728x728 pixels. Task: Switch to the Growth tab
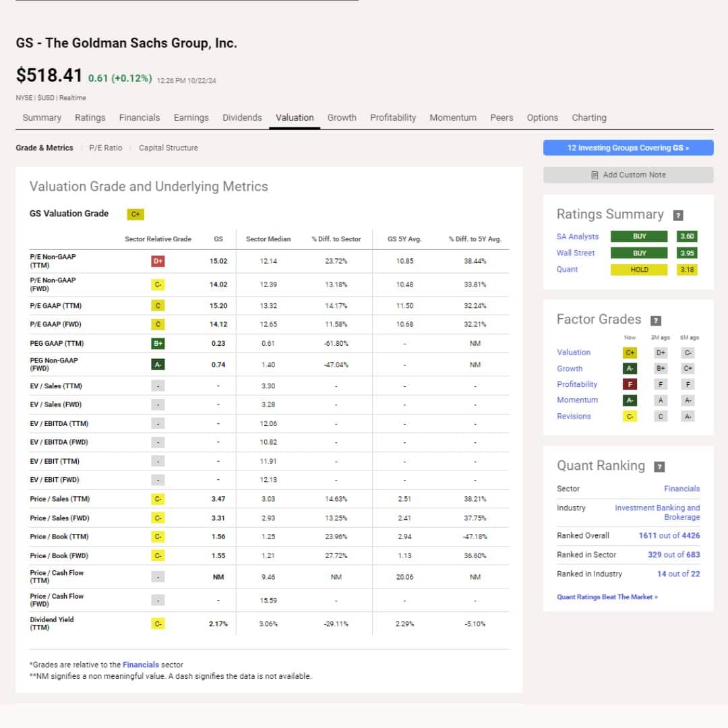[342, 118]
